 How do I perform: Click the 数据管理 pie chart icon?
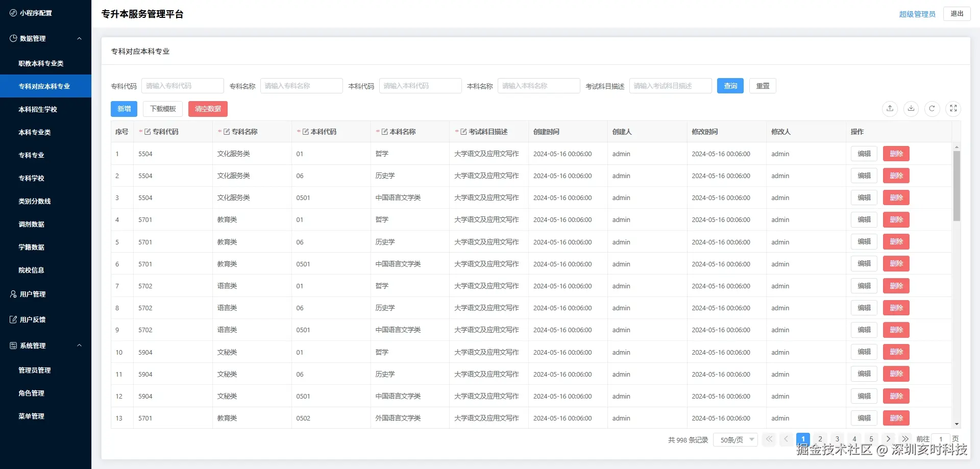13,38
